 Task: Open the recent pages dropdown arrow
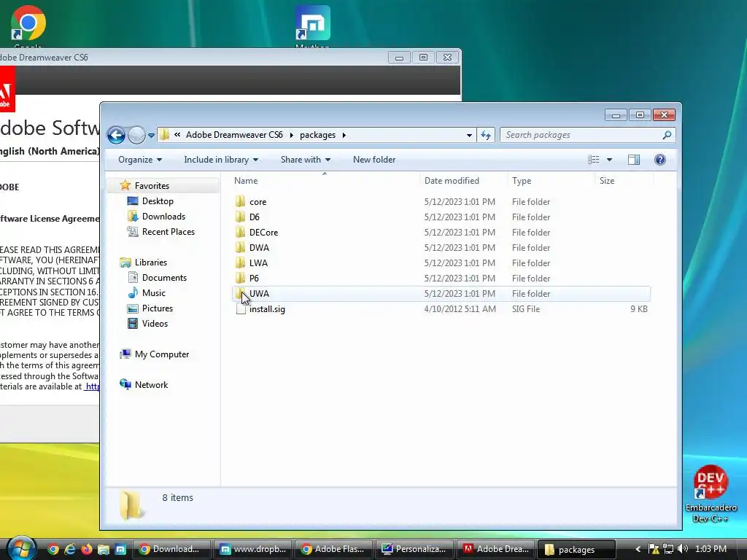(152, 136)
